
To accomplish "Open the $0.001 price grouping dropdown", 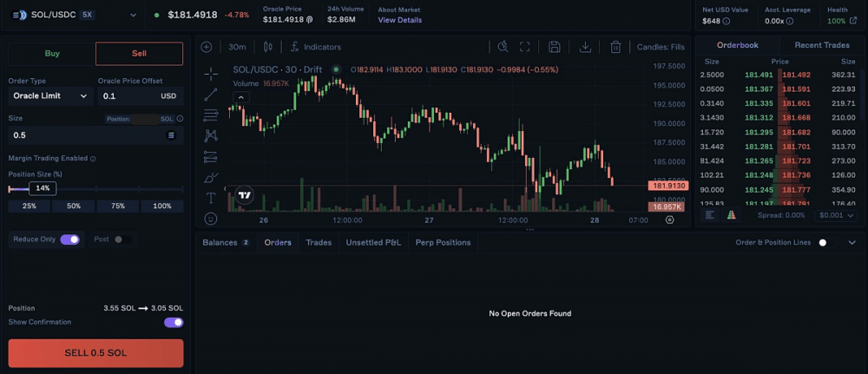I will click(x=837, y=214).
